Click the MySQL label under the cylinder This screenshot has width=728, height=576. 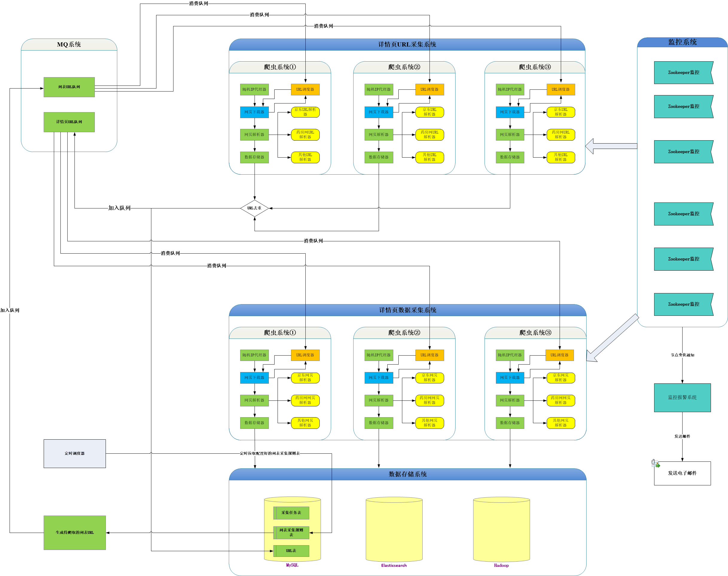pos(292,565)
